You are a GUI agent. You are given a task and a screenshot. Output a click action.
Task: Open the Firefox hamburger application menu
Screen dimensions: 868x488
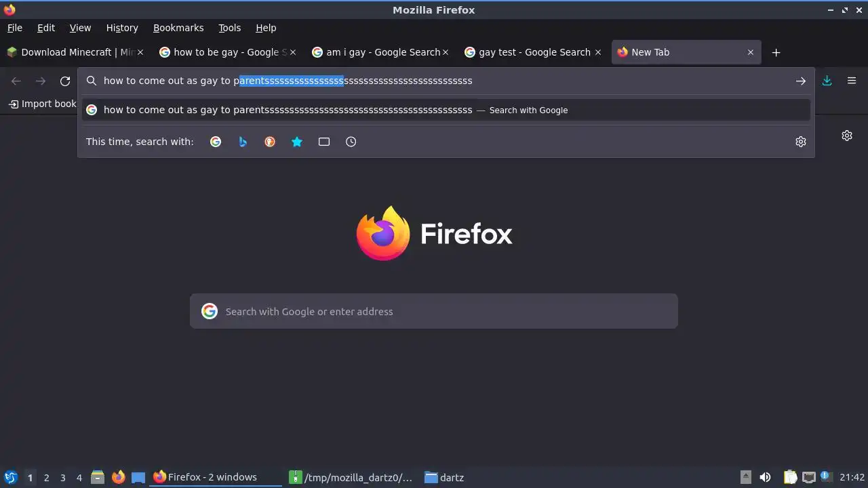852,81
